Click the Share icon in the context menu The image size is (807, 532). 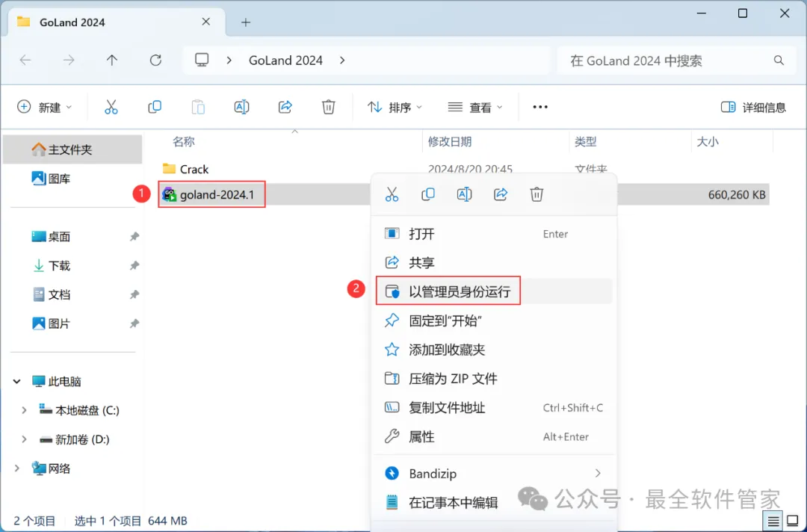coord(500,194)
